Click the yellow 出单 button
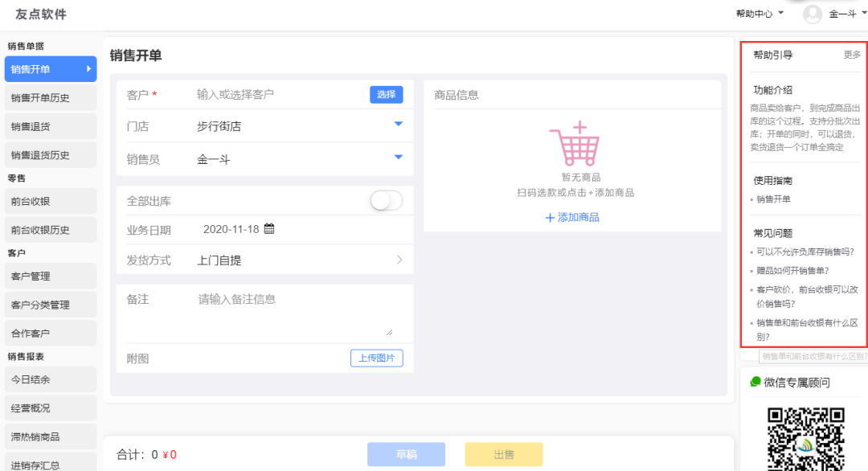 tap(503, 454)
